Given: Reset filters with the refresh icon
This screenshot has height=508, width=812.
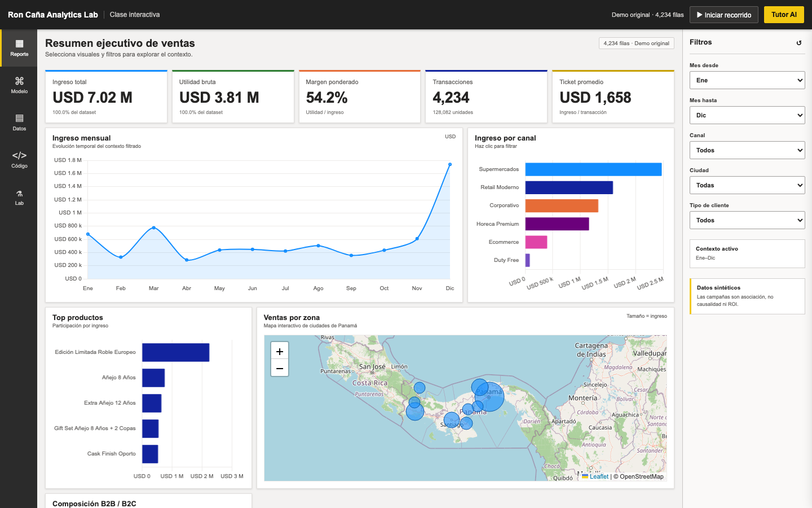Looking at the screenshot, I should (798, 43).
